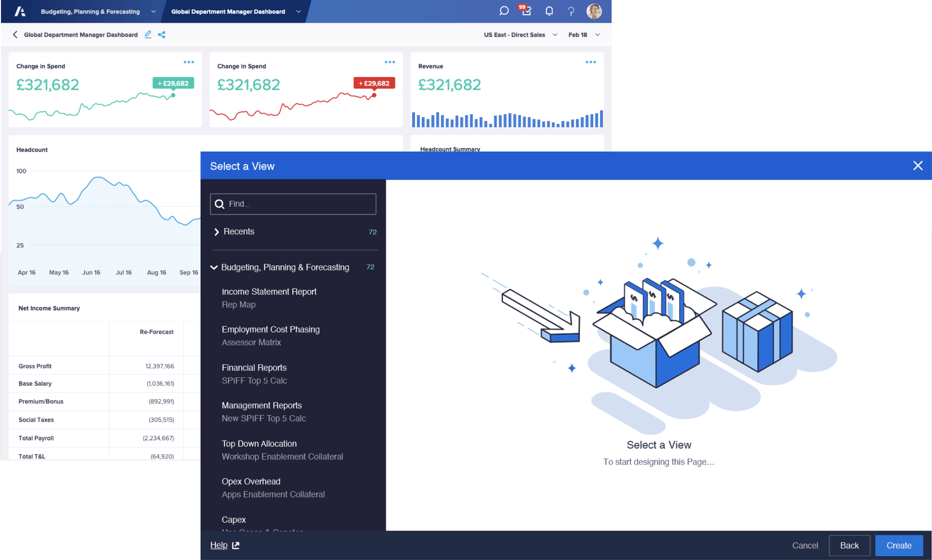This screenshot has width=932, height=560.
Task: Select the Financial Reports view
Action: tap(254, 368)
